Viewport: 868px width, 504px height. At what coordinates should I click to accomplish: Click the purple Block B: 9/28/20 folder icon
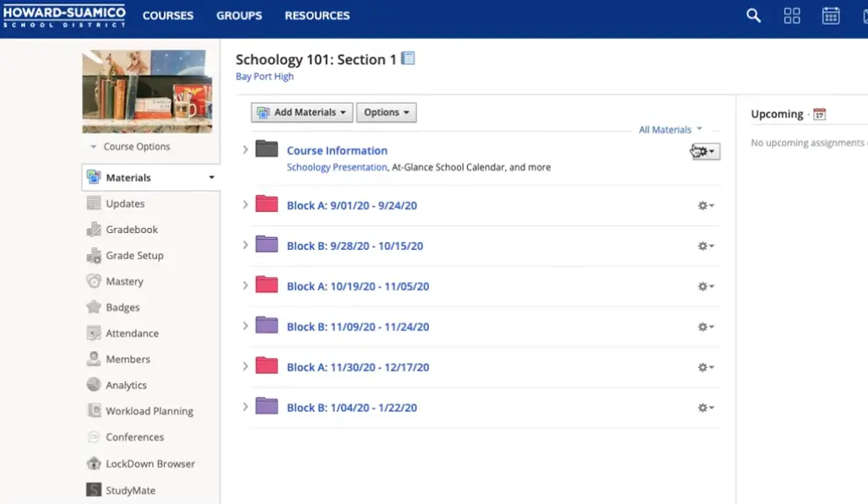pos(267,245)
